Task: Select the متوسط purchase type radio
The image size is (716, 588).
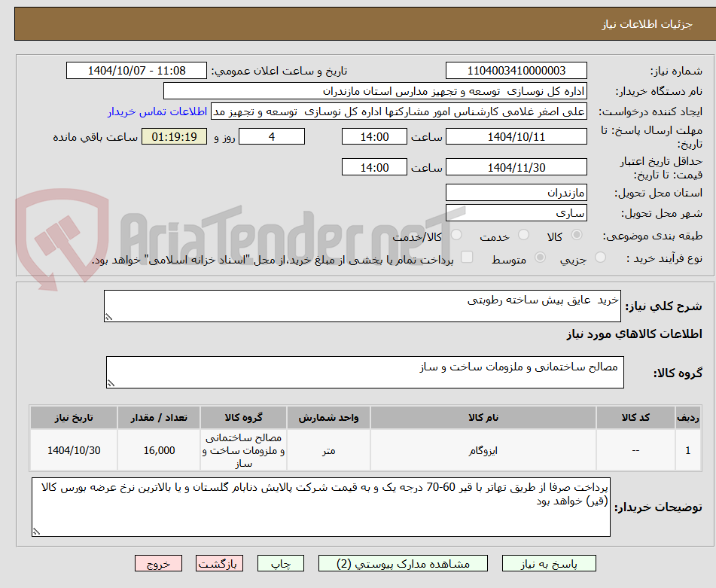Action: (540, 257)
